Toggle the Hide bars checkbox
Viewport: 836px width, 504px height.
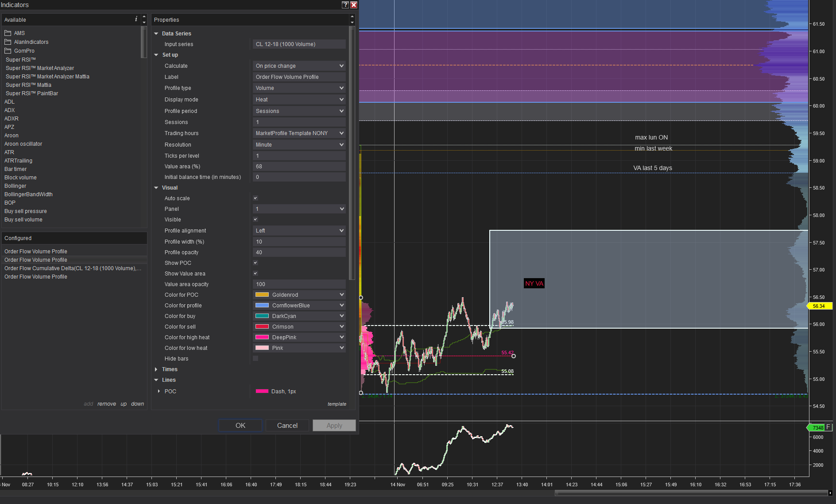[x=255, y=359]
